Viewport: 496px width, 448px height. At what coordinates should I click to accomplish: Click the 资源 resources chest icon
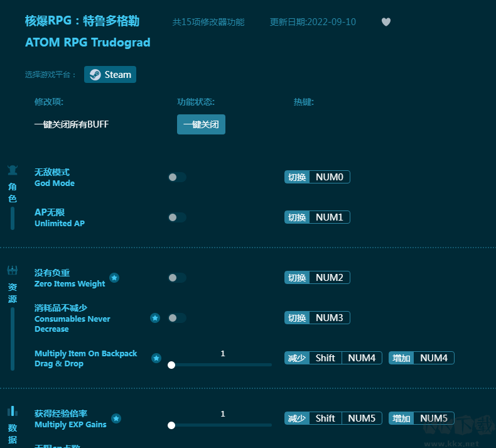pos(13,270)
